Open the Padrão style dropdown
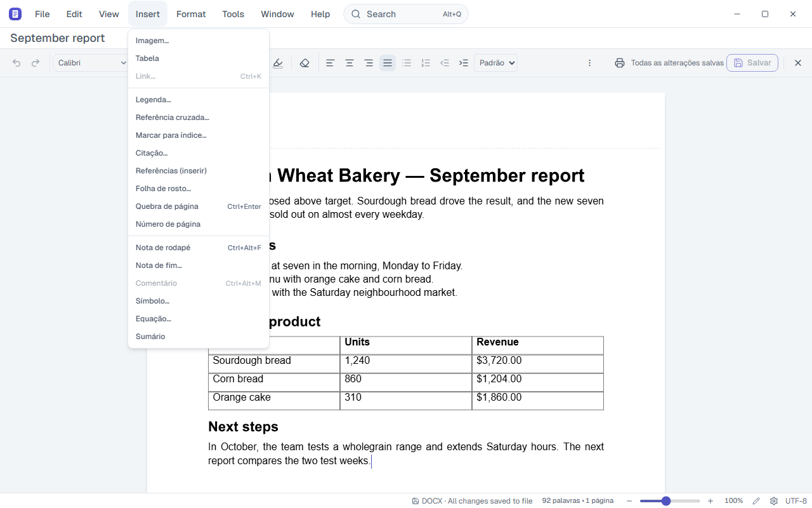Image resolution: width=812 pixels, height=508 pixels. point(495,63)
